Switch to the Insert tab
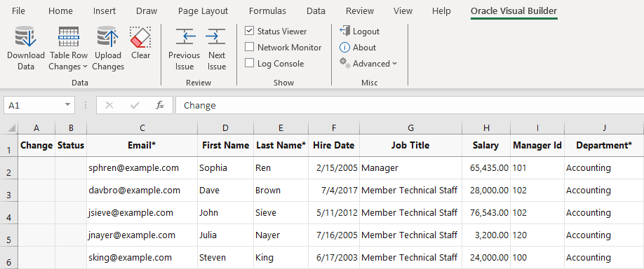This screenshot has width=644, height=269. tap(105, 11)
